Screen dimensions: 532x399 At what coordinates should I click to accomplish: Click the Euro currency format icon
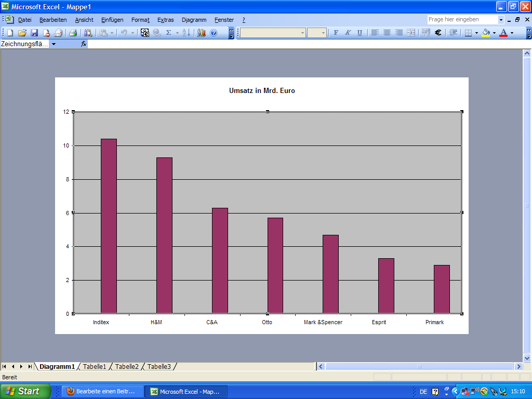(438, 33)
